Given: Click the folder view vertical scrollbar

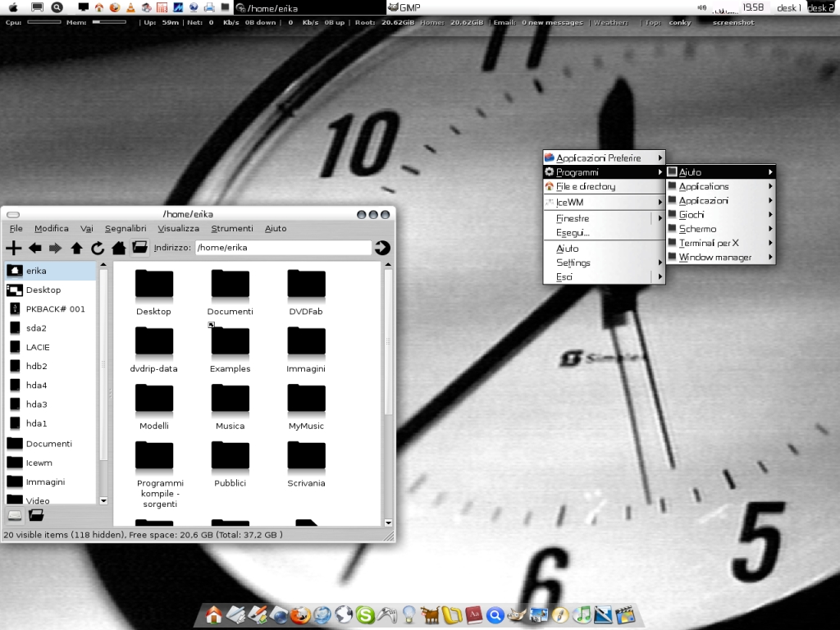Looking at the screenshot, I should (x=388, y=343).
